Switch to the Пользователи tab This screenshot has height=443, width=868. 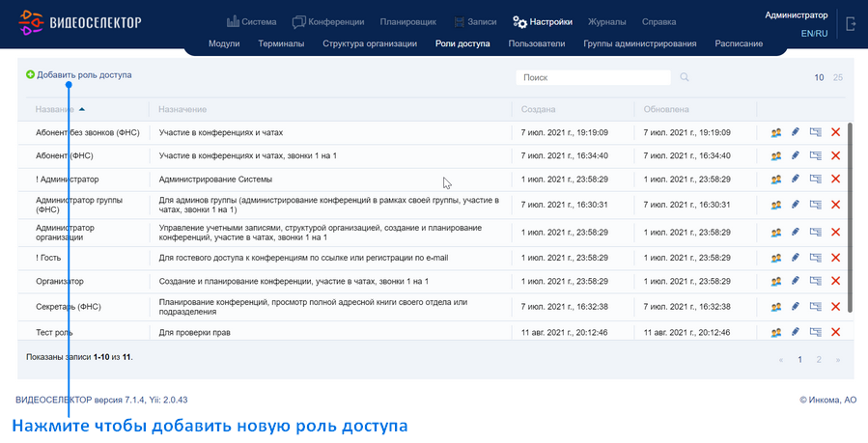[537, 43]
